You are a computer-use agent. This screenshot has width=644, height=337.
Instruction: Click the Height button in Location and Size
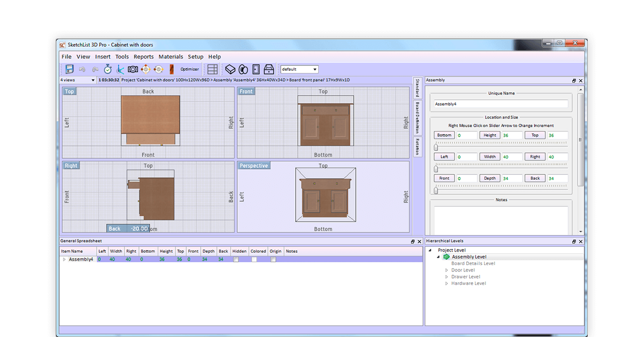click(490, 135)
